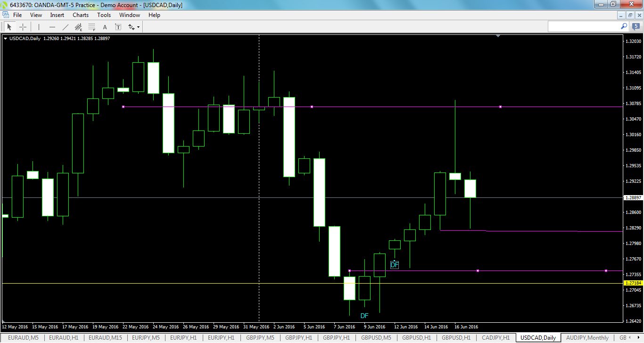Select the Text Label tool
Screen dimensions: 644x343
[118, 26]
